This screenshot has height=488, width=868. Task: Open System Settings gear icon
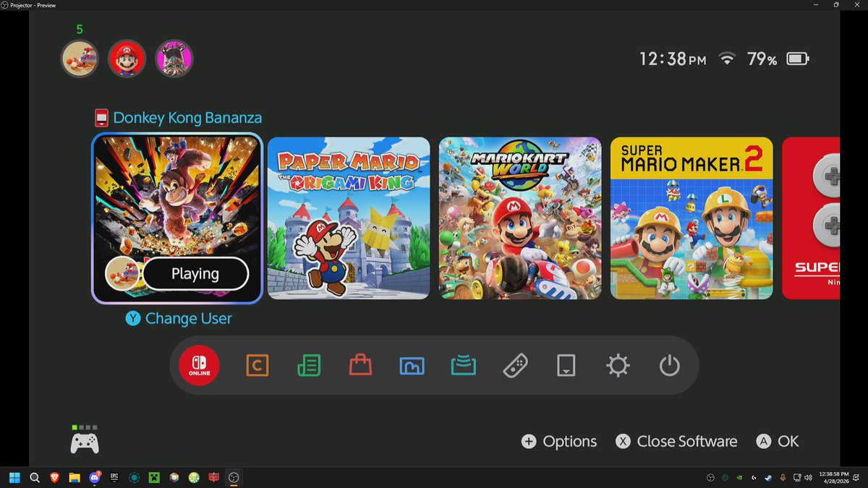coord(618,366)
